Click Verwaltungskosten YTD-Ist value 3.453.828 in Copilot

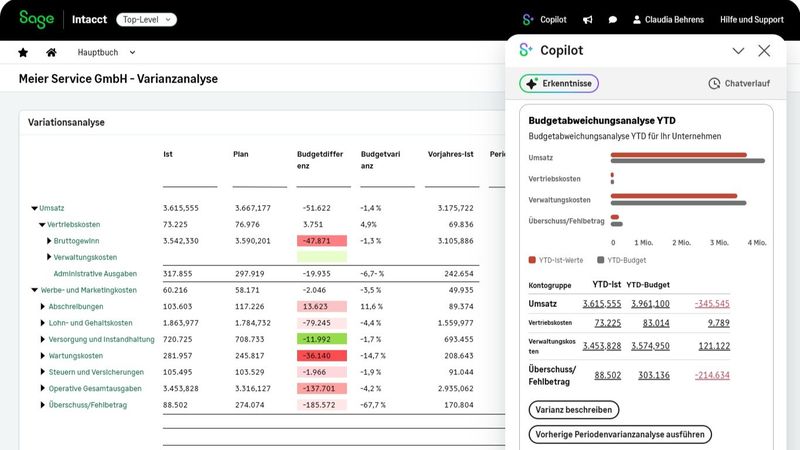(602, 346)
